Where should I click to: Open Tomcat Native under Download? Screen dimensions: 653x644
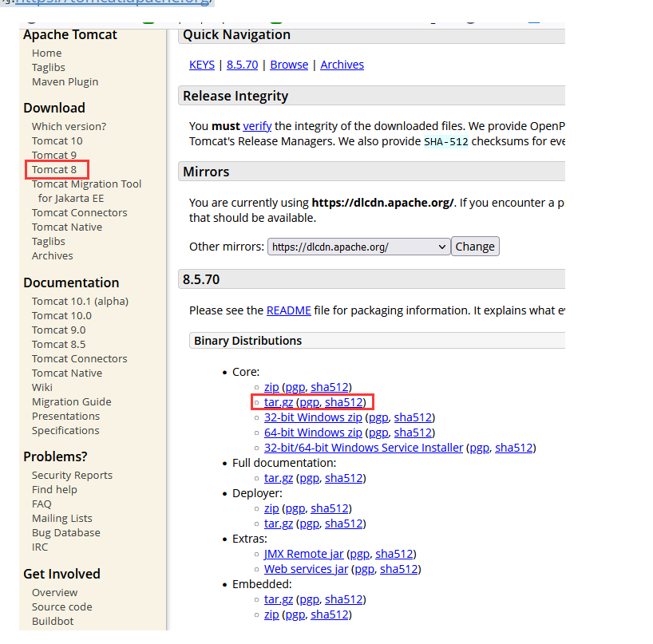coord(66,227)
